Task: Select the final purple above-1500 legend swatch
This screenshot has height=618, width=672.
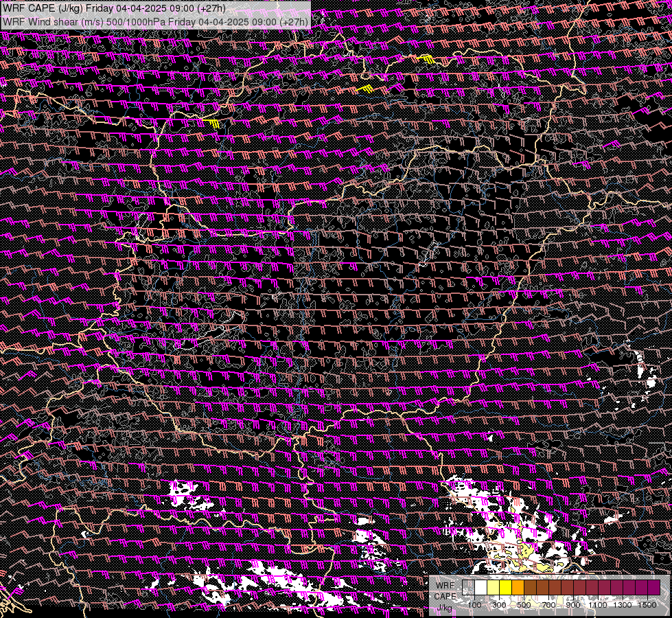Action: [x=654, y=587]
